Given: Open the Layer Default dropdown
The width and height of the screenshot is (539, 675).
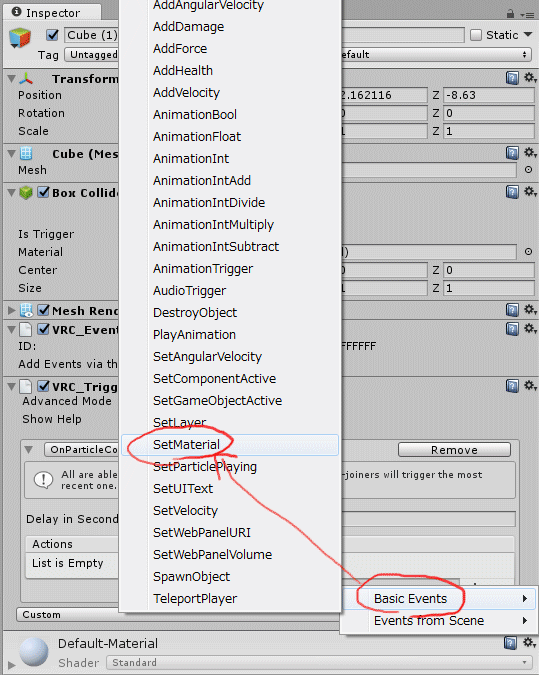Looking at the screenshot, I should coord(436,55).
